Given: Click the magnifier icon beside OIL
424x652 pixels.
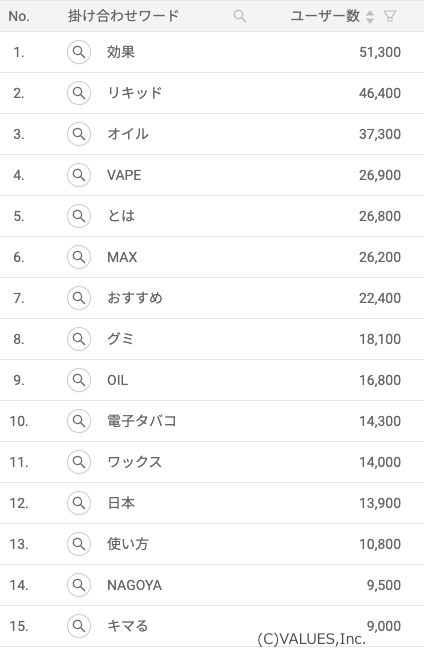Looking at the screenshot, I should (79, 380).
